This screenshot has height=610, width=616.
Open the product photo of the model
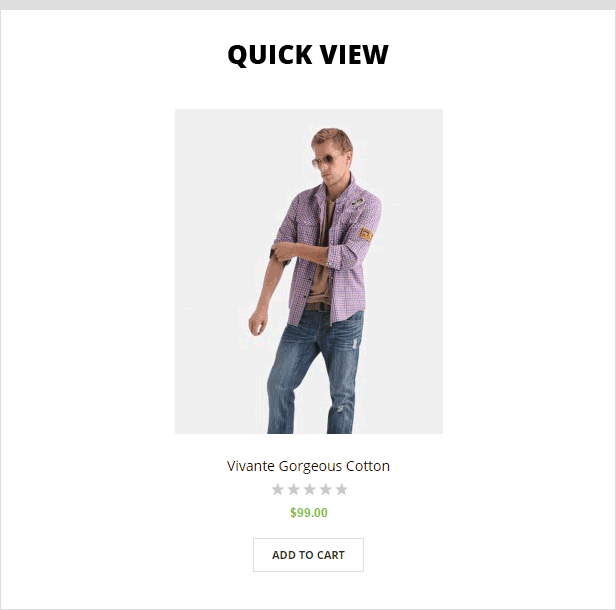[x=309, y=271]
